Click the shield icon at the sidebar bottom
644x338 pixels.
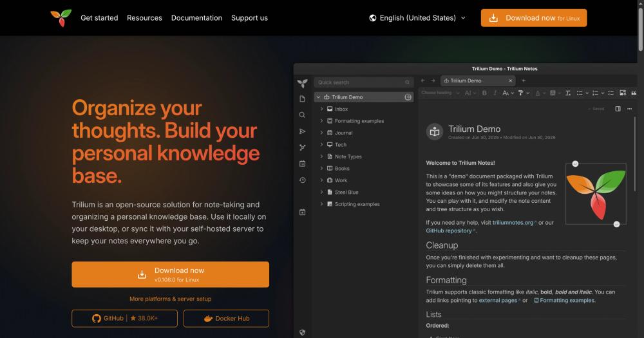pyautogui.click(x=302, y=333)
